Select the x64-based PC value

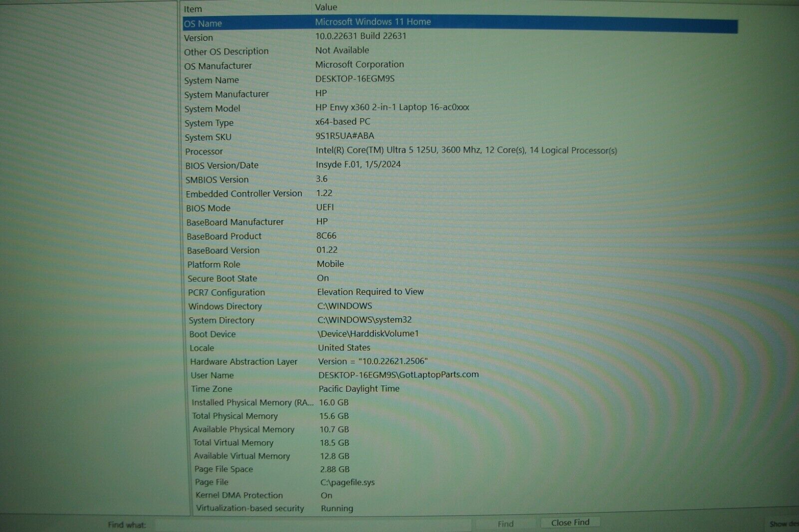pos(343,122)
